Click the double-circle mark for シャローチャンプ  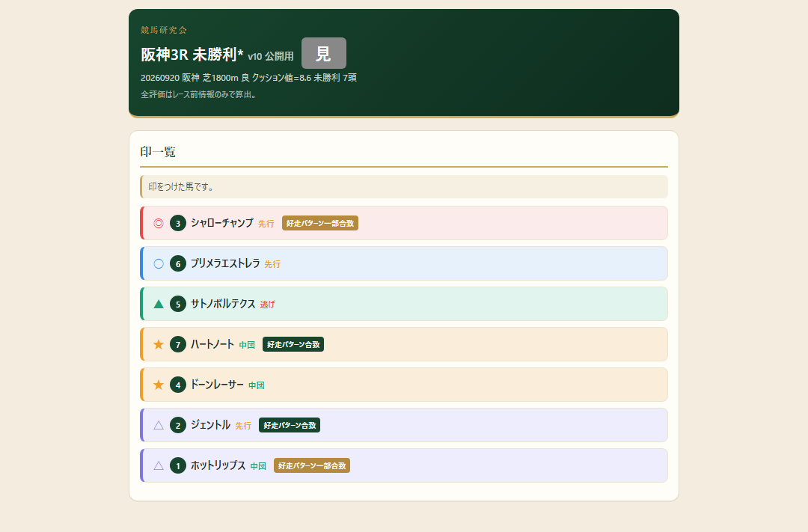[x=159, y=223]
